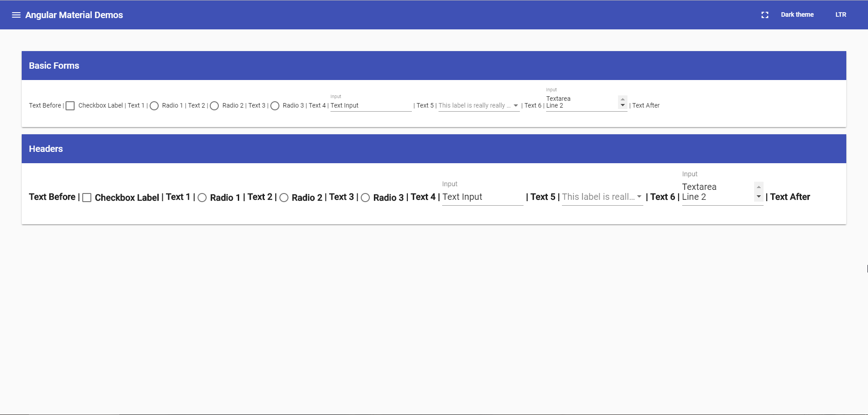Select Radio 3 in Basic Forms
Image resolution: width=868 pixels, height=415 pixels.
click(x=275, y=106)
